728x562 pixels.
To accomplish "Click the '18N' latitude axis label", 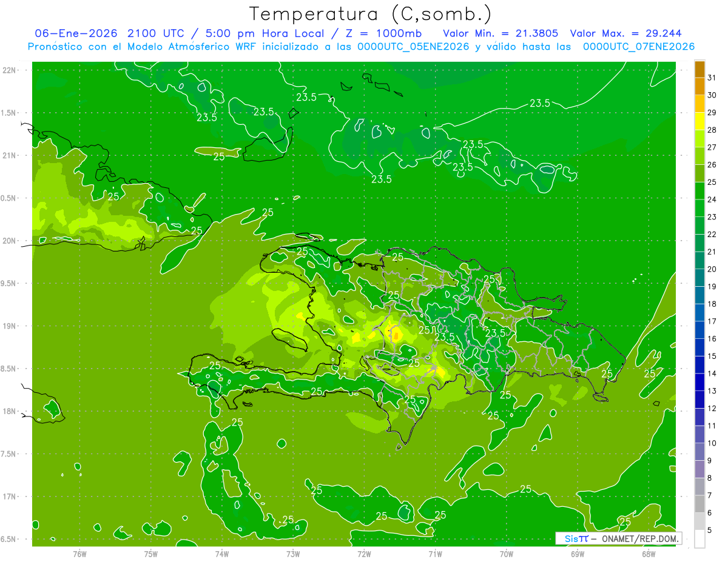I will 8,411.
